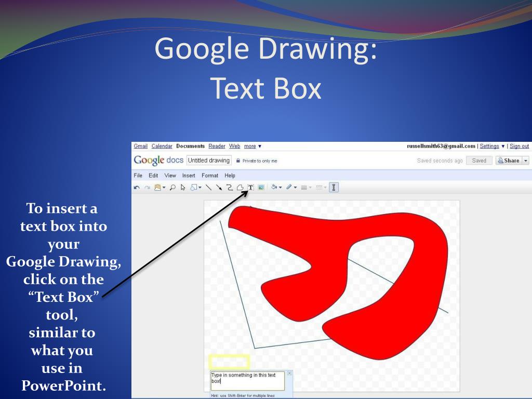Open the Edit menu
532x399 pixels.
pos(153,176)
